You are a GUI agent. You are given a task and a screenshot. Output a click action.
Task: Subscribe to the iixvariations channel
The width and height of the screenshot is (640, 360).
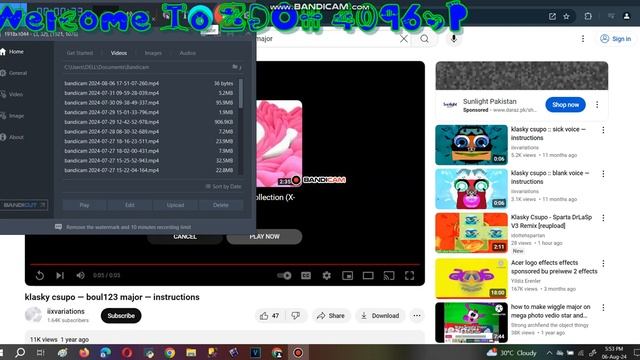(121, 316)
